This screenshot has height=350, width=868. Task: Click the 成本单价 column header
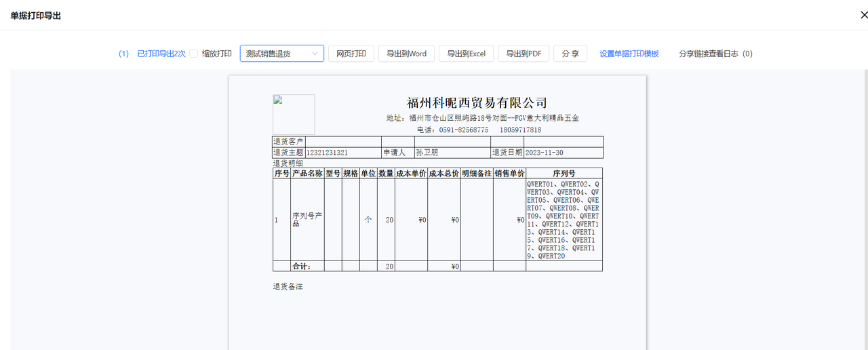pyautogui.click(x=411, y=174)
